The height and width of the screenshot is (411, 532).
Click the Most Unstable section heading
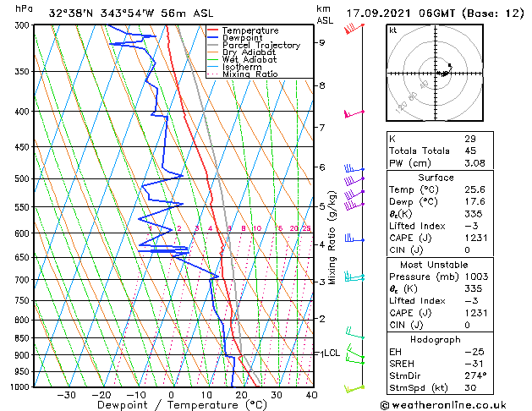[434, 265]
